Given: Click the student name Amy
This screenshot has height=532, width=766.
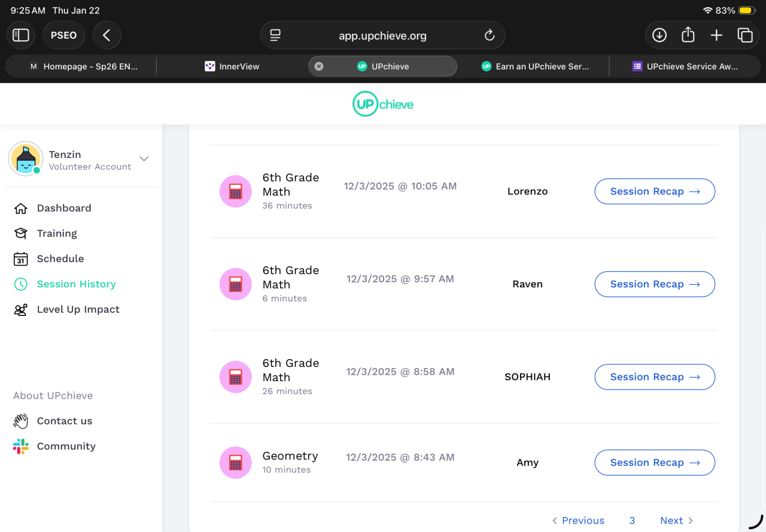Looking at the screenshot, I should pyautogui.click(x=527, y=463).
